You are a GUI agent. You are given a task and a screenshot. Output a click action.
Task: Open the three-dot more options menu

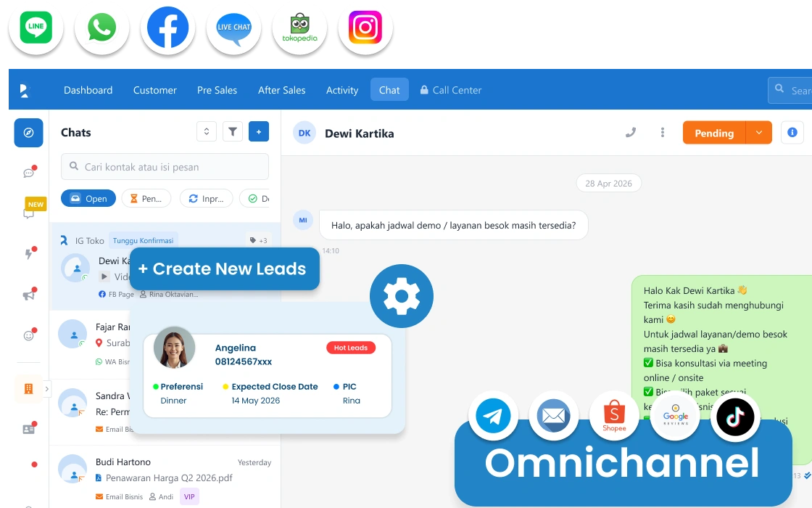[x=663, y=133]
